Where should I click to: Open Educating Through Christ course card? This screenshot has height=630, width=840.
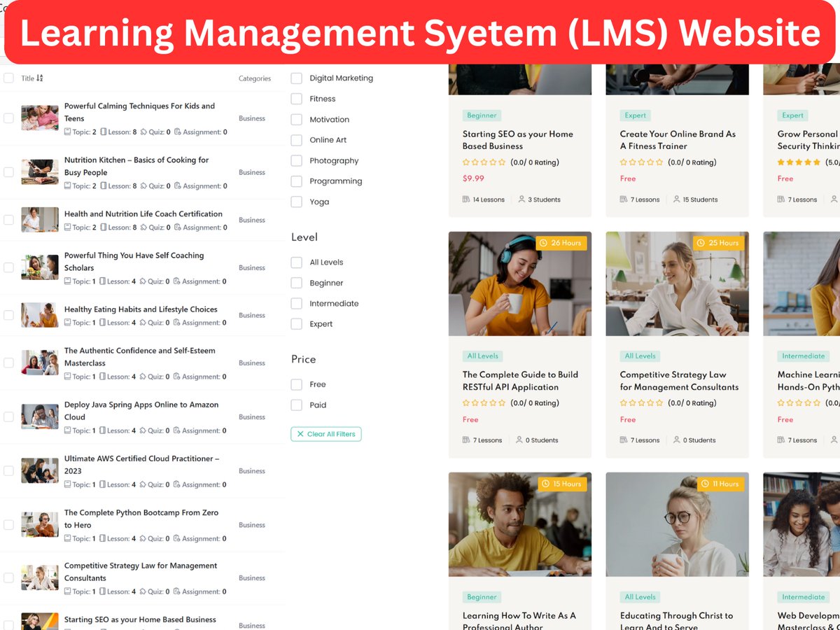[x=676, y=621]
